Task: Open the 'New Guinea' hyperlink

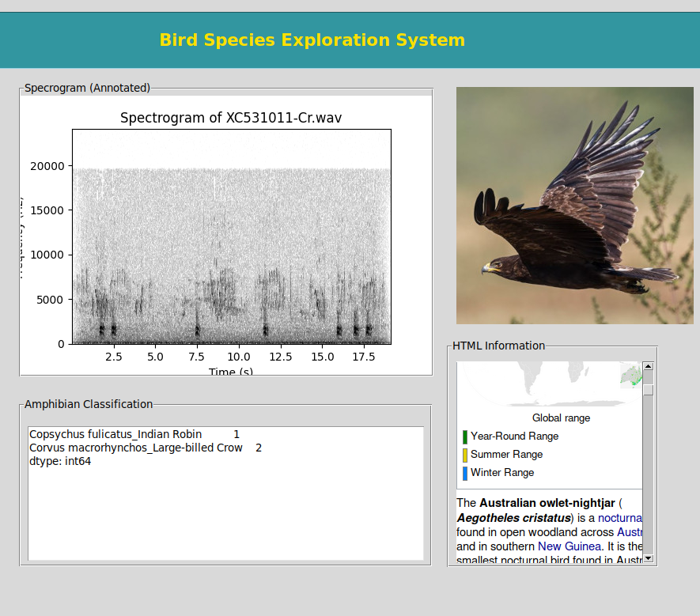Action: pos(568,546)
